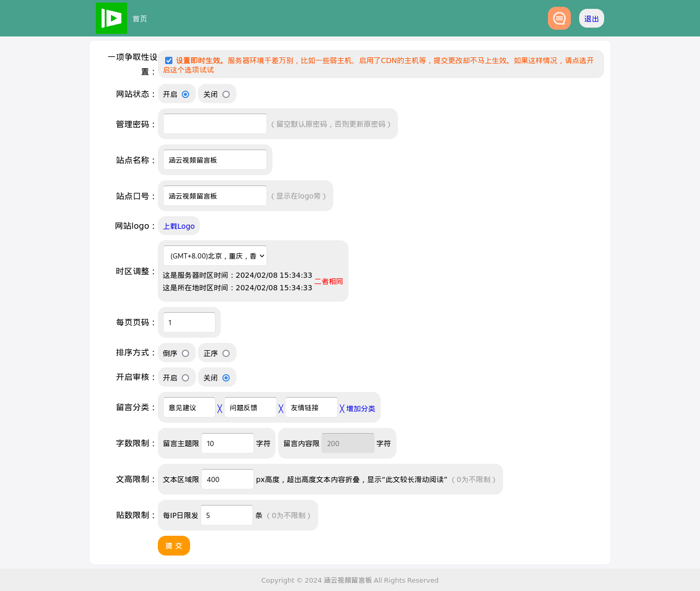Open the orange message chat icon

click(559, 18)
